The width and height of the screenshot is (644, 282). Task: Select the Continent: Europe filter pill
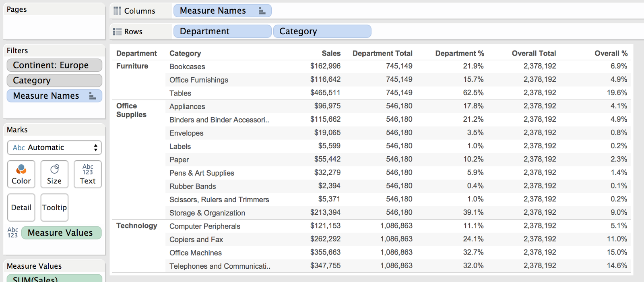tap(54, 65)
